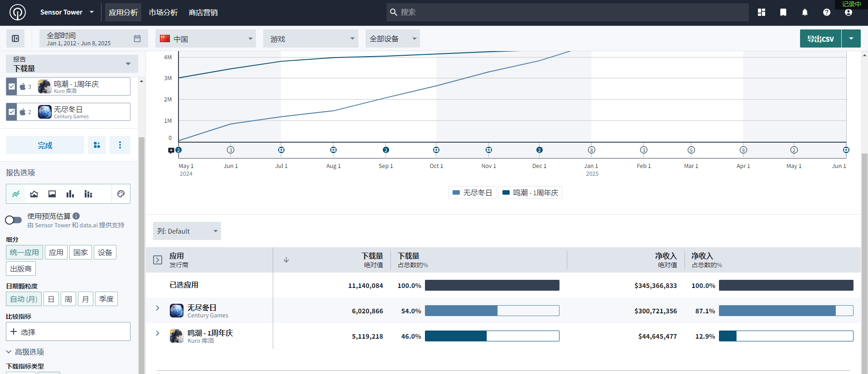The height and width of the screenshot is (374, 868).
Task: Click the 导出CSV button
Action: click(x=820, y=38)
